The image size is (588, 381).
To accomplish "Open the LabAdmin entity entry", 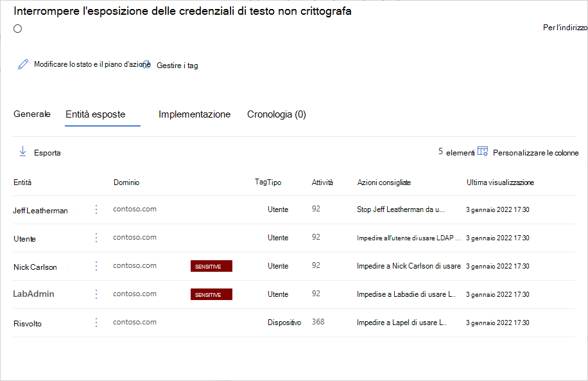I will point(34,294).
